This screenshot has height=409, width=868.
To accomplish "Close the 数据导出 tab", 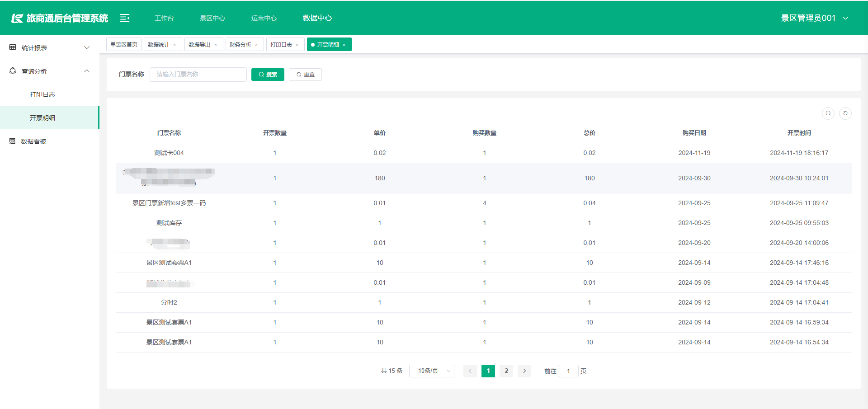I will point(216,45).
